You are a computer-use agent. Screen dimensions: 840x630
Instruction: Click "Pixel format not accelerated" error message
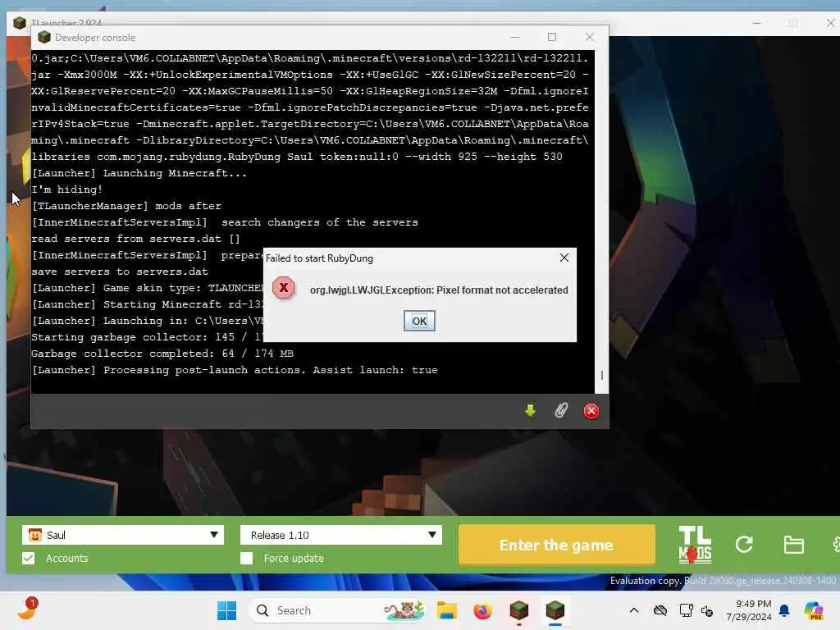tap(502, 290)
